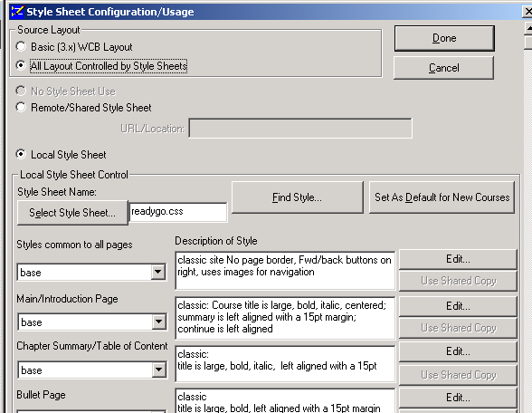Select All Layout Controlled by Style Sheets
Viewport: 532px width, 413px height.
[x=21, y=65]
